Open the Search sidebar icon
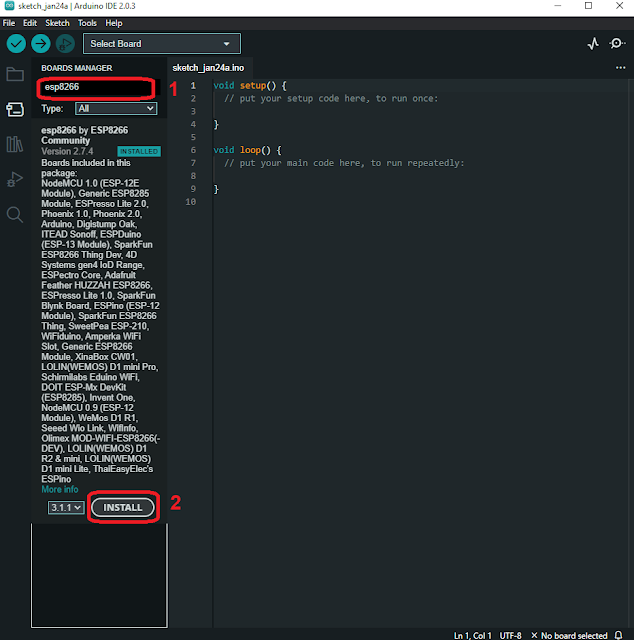Screen dimensions: 634x640 tap(15, 214)
